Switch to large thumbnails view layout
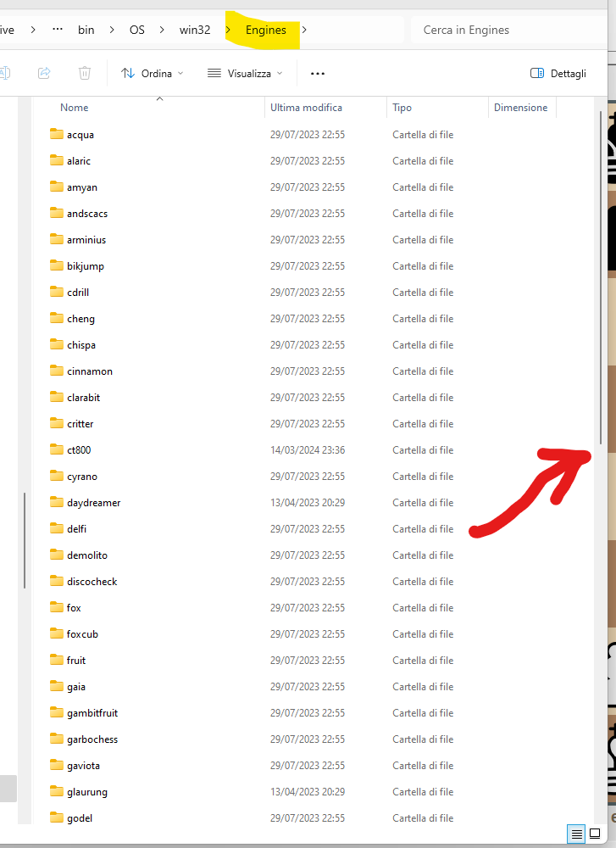 (x=595, y=834)
